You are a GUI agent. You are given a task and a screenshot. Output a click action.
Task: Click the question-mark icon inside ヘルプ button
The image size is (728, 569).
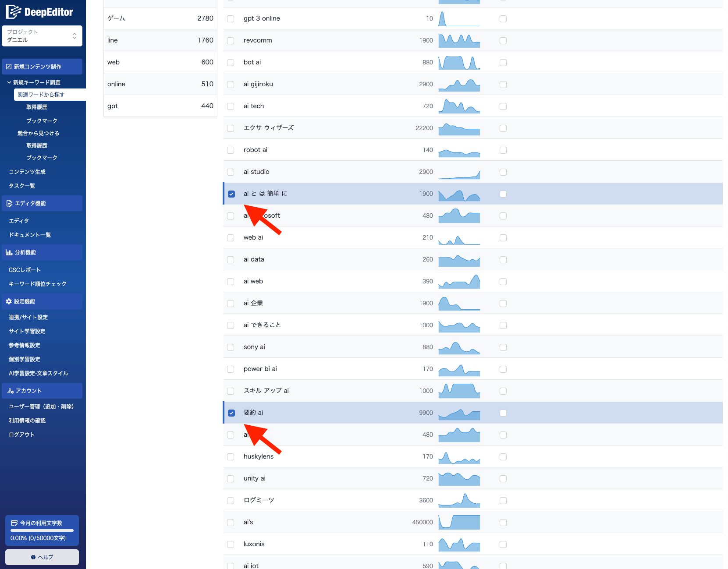click(x=33, y=557)
